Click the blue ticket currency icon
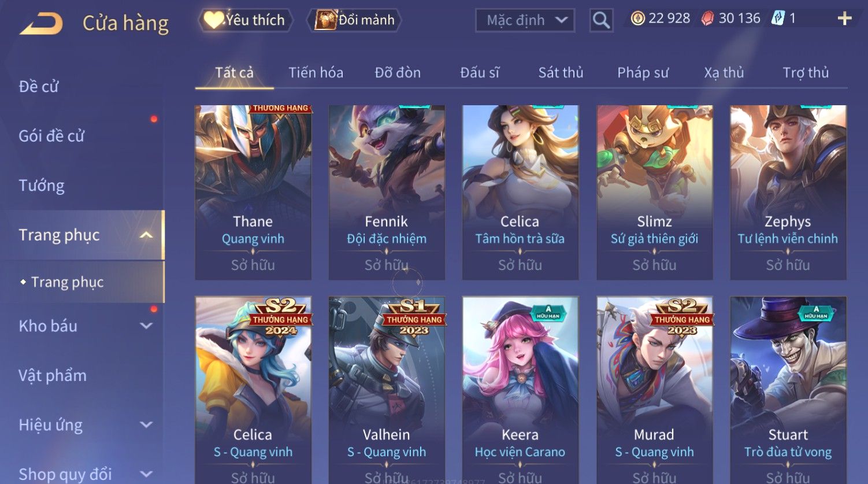This screenshot has height=484, width=868. (778, 19)
